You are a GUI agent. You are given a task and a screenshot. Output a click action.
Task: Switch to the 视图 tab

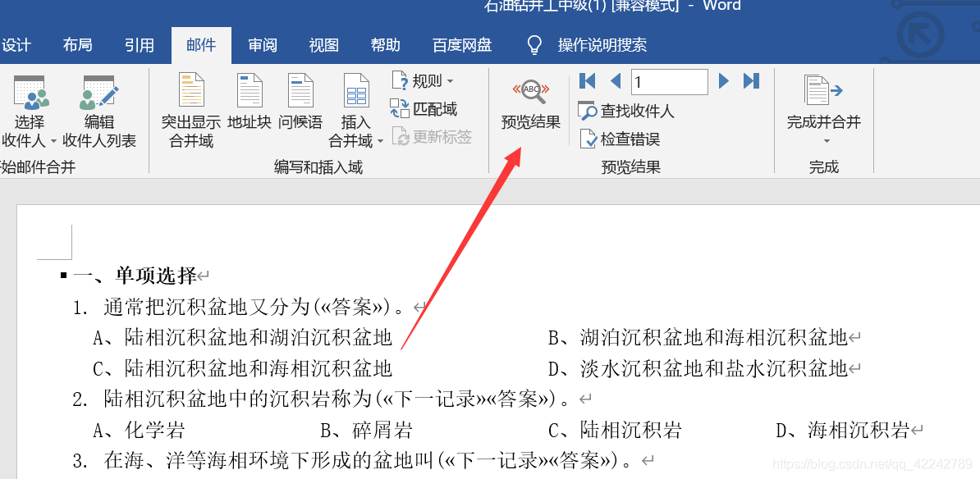[323, 45]
